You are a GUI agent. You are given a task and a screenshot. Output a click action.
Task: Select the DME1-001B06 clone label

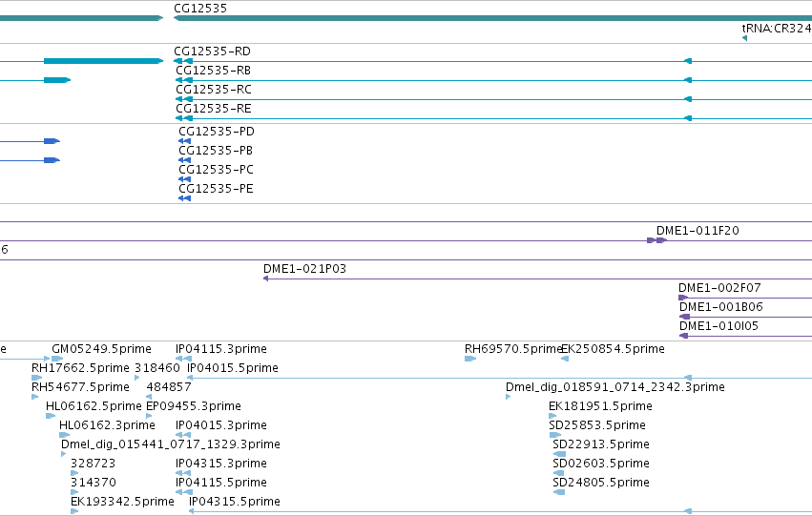coord(720,307)
